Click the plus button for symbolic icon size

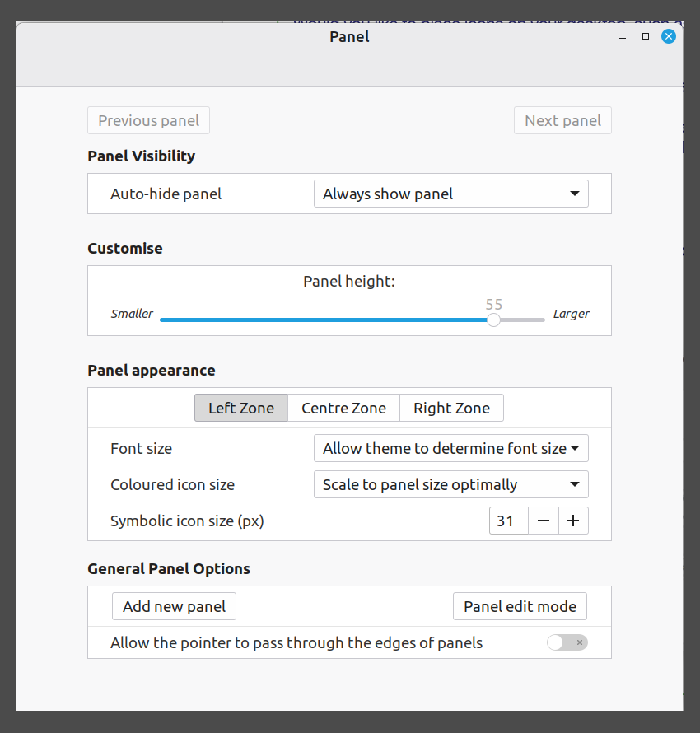[573, 521]
